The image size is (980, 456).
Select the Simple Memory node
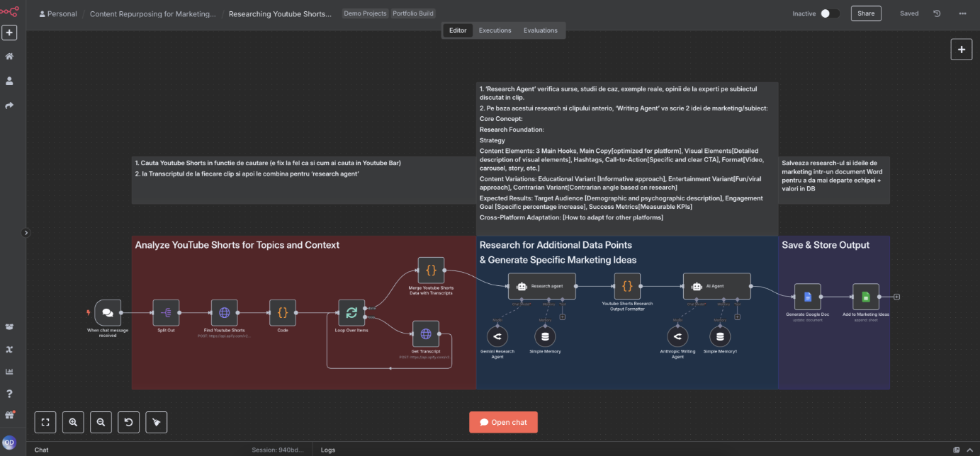(545, 336)
